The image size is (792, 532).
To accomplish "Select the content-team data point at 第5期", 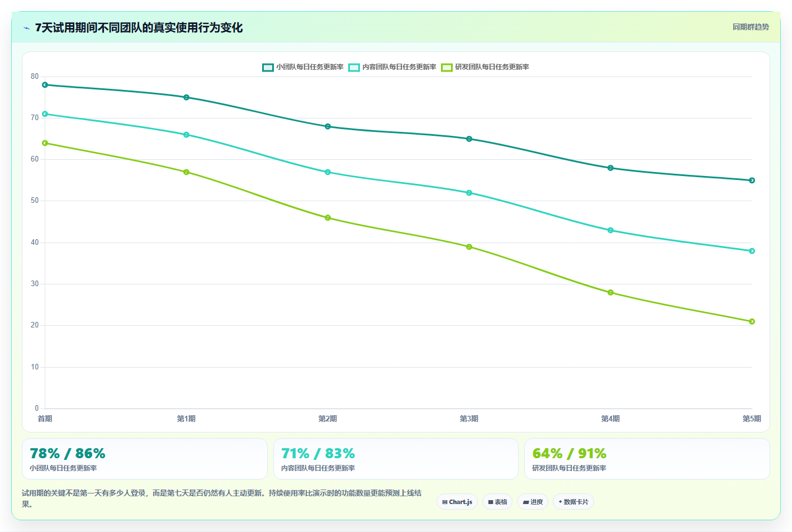I will [752, 251].
